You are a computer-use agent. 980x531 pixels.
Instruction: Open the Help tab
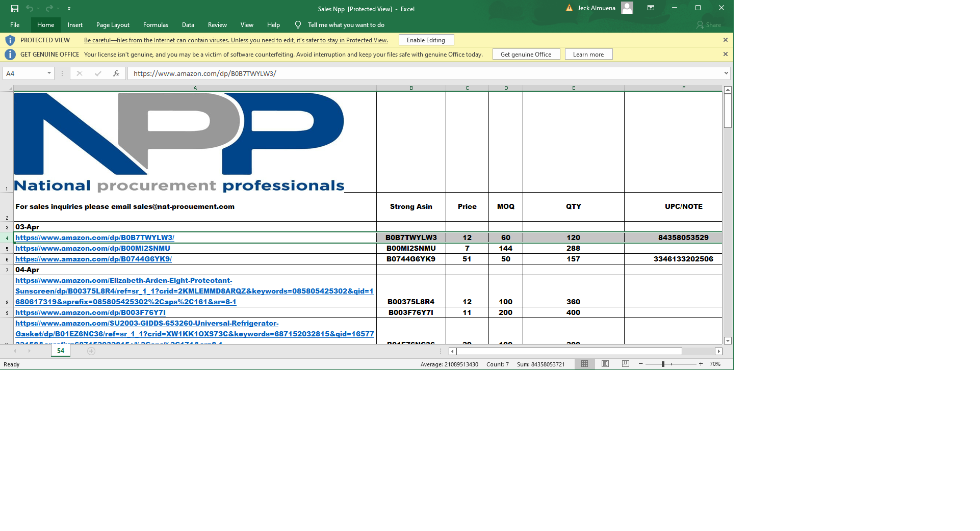273,25
